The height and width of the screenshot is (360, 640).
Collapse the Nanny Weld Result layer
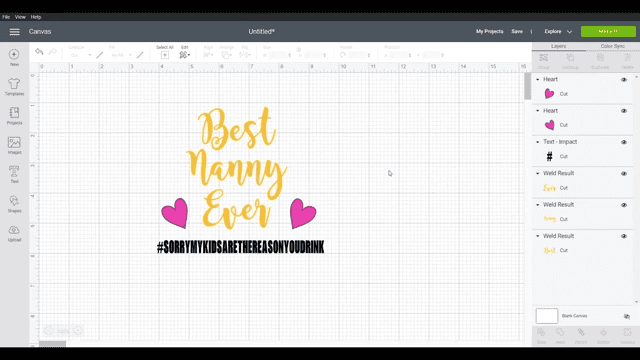coord(538,204)
